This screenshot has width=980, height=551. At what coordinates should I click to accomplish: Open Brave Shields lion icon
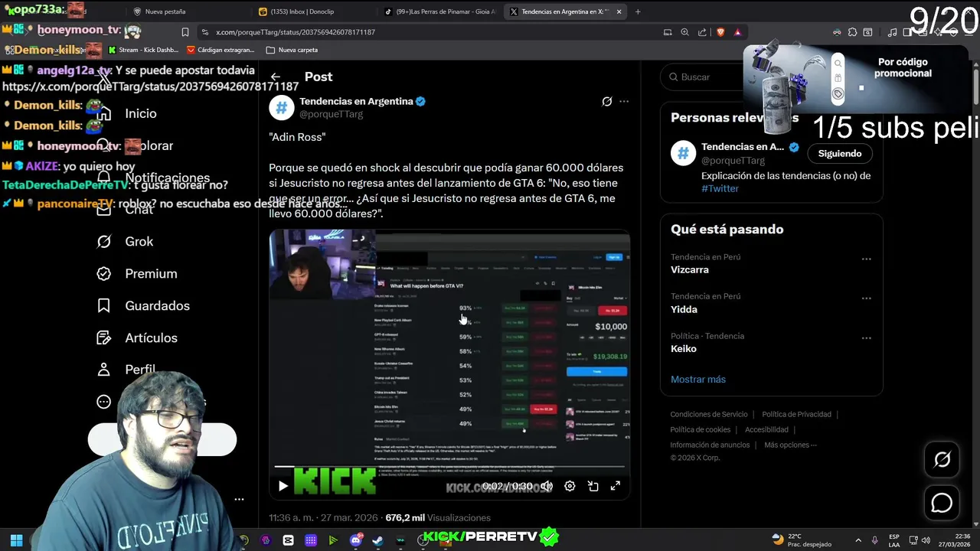(720, 32)
